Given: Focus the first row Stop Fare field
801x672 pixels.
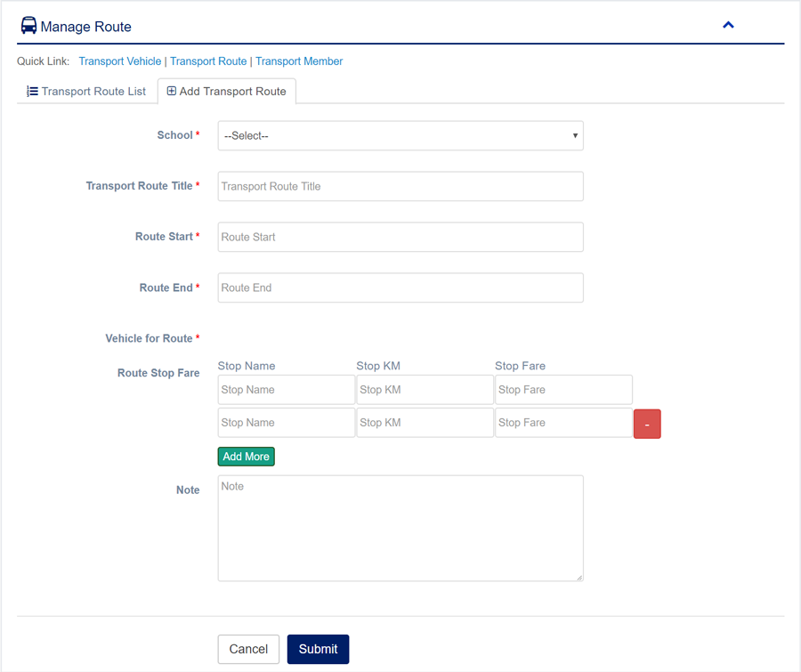Looking at the screenshot, I should (563, 390).
